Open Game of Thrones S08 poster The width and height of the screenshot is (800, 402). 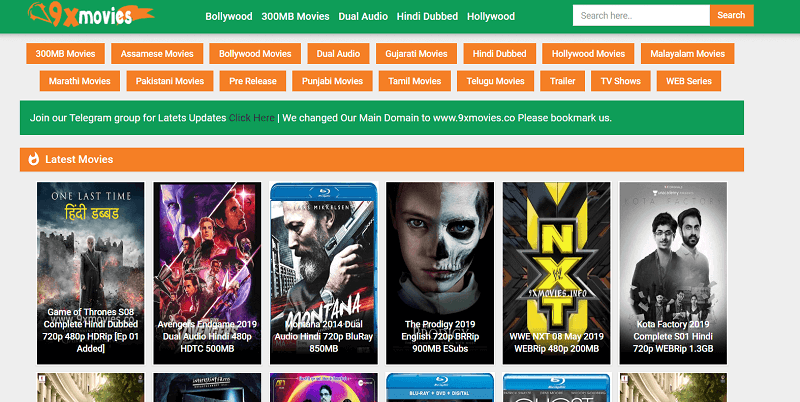[x=91, y=273]
